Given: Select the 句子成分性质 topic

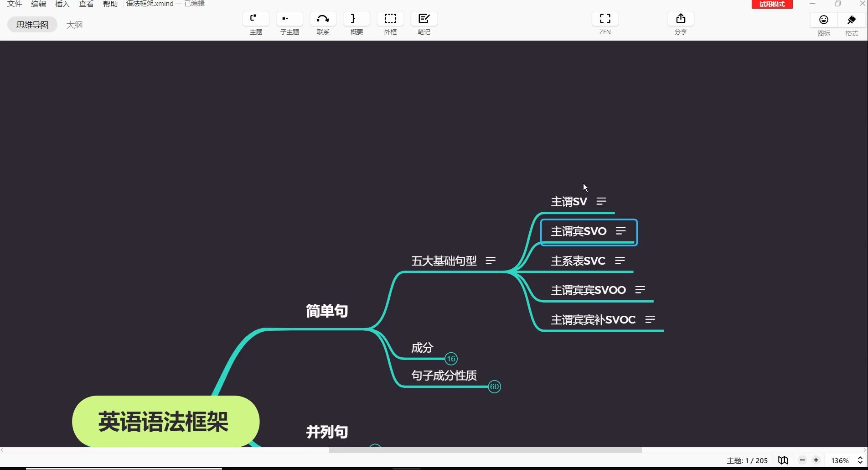Looking at the screenshot, I should tap(444, 376).
